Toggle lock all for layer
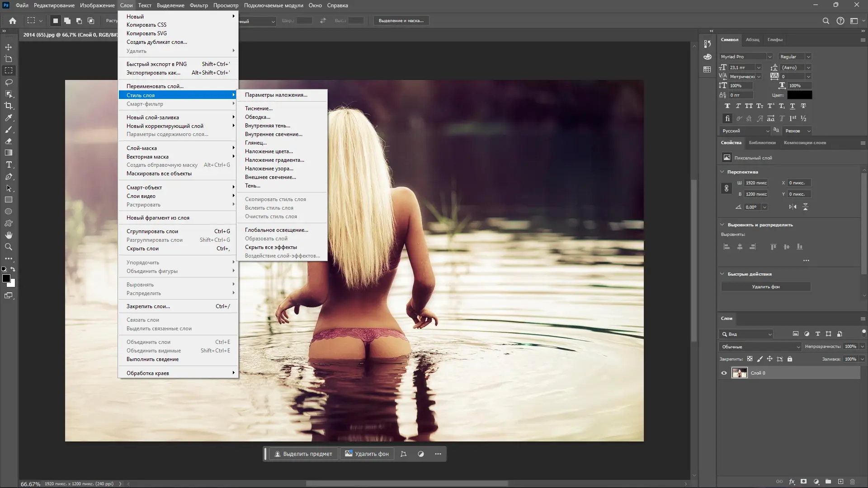This screenshot has height=488, width=868. (790, 359)
